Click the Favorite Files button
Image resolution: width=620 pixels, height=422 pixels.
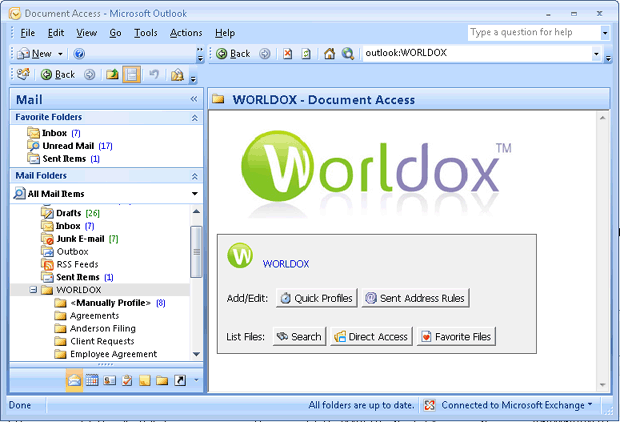456,337
